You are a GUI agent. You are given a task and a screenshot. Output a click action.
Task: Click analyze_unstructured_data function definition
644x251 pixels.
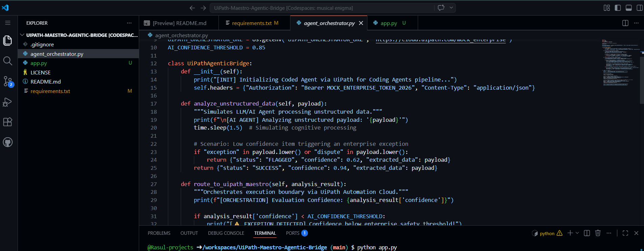point(234,104)
